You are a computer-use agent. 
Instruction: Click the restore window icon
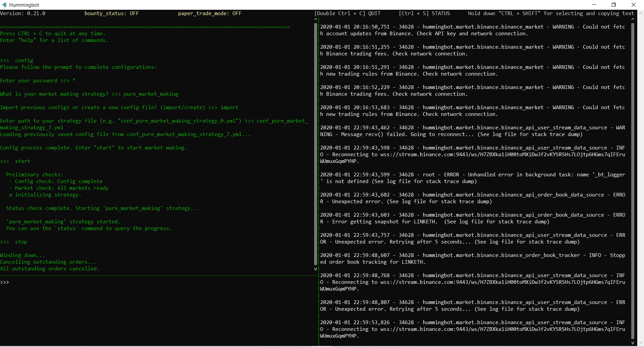(614, 4)
